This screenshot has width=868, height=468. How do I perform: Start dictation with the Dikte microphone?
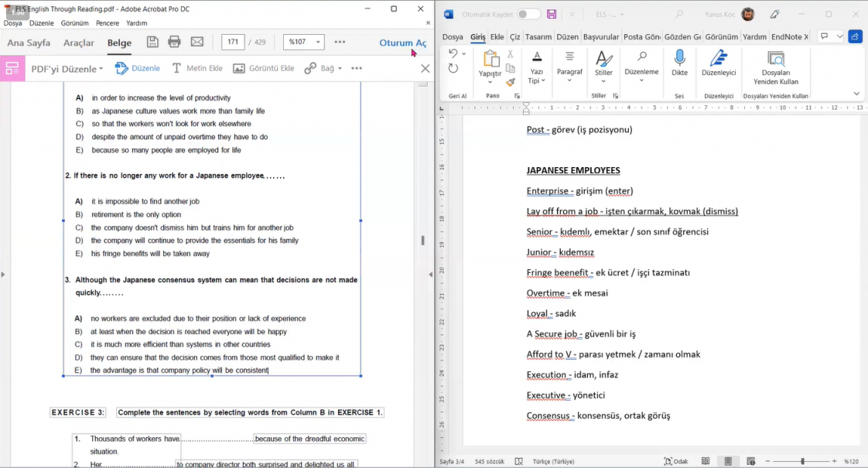[x=679, y=62]
